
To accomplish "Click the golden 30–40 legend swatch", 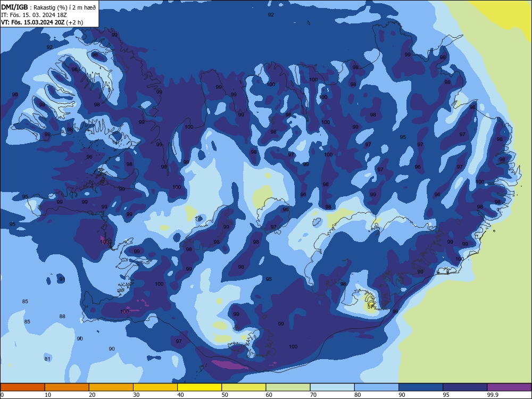I will point(155,387).
